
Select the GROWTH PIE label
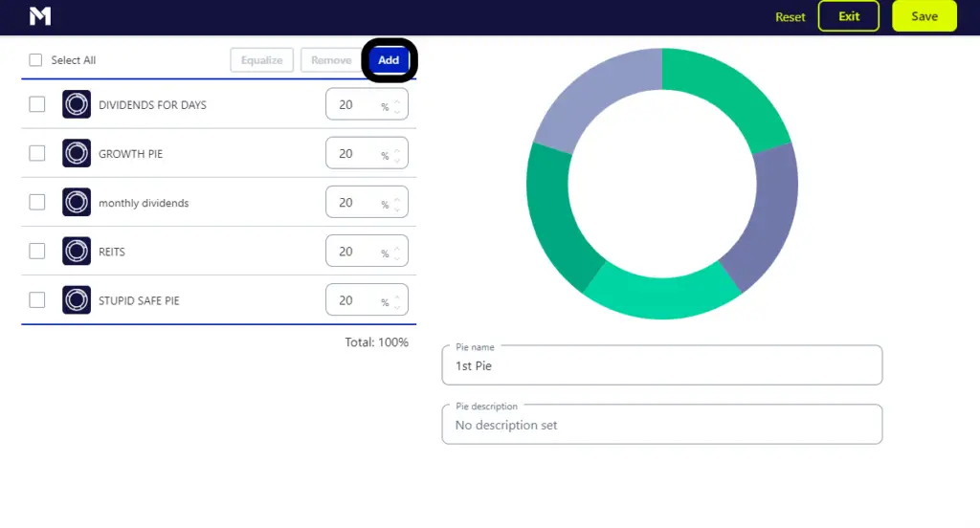pos(130,154)
